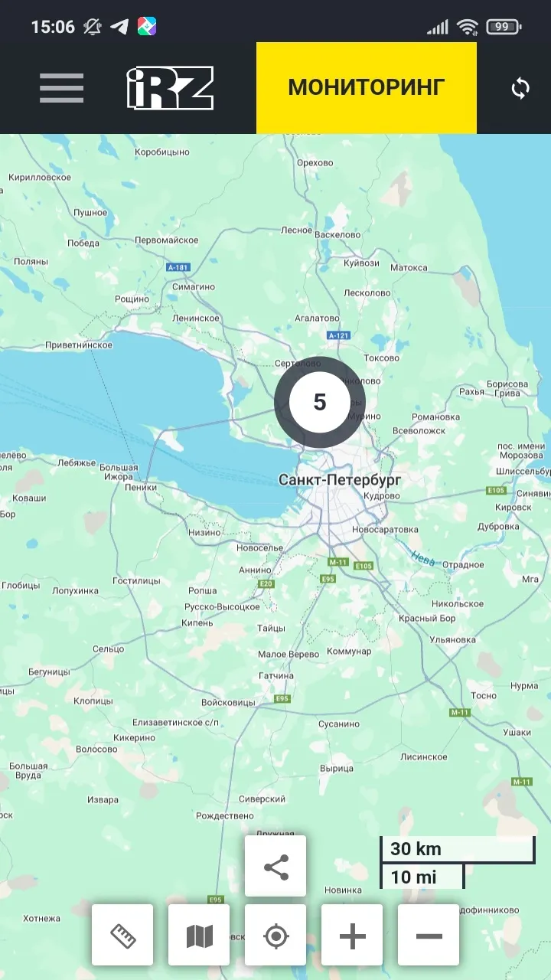Activate the ruler measure tool

click(122, 935)
